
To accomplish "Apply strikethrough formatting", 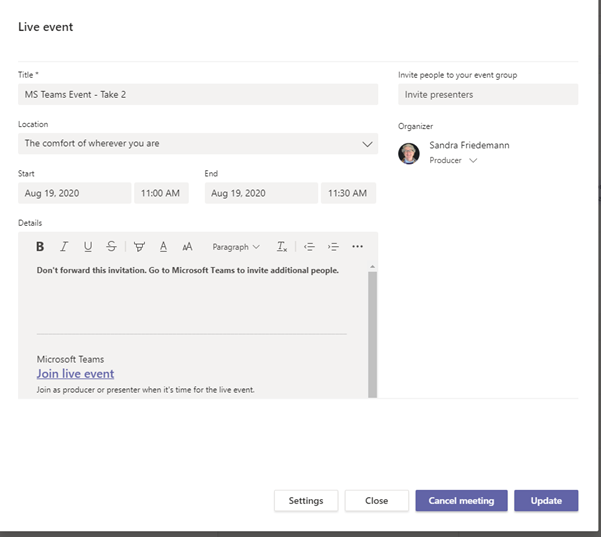I will [x=111, y=246].
